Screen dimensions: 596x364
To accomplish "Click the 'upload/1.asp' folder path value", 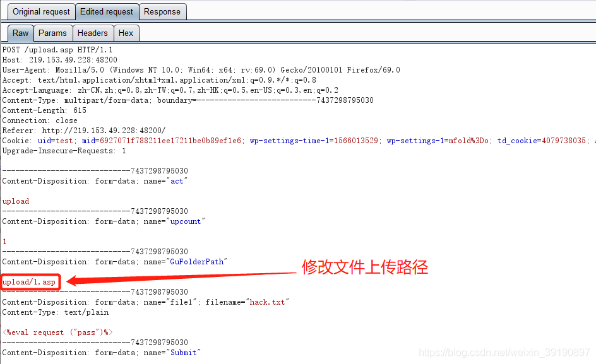I will pos(29,282).
